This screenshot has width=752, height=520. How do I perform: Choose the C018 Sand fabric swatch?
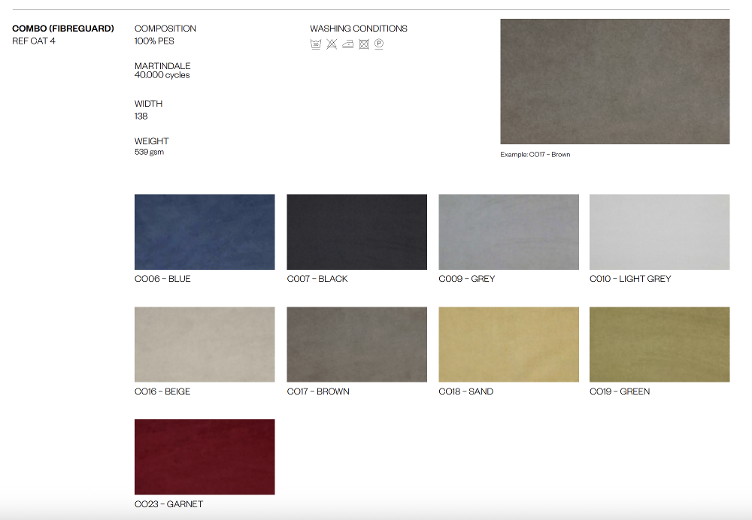pos(508,344)
